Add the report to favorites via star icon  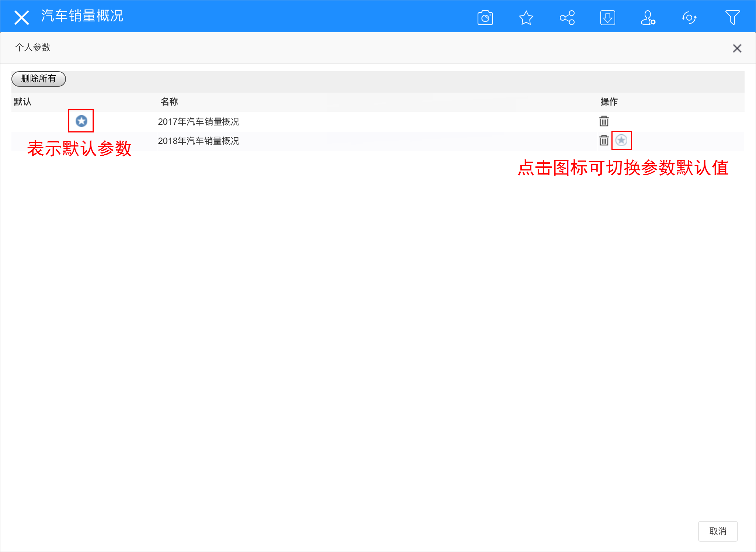526,17
